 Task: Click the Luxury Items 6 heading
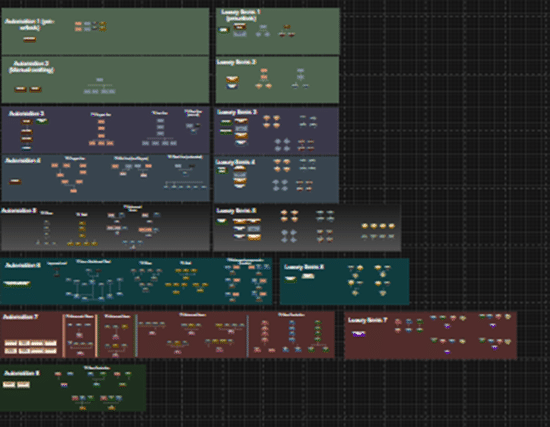[x=304, y=267]
